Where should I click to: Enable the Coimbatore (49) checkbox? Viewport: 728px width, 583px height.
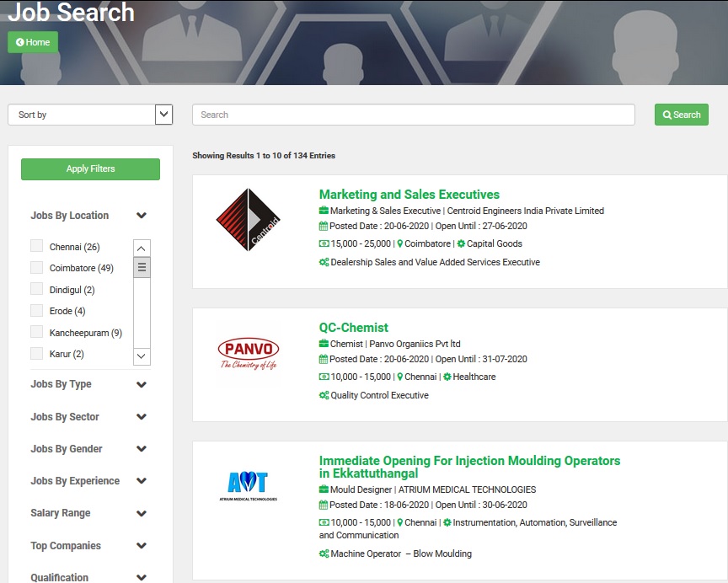coord(36,268)
